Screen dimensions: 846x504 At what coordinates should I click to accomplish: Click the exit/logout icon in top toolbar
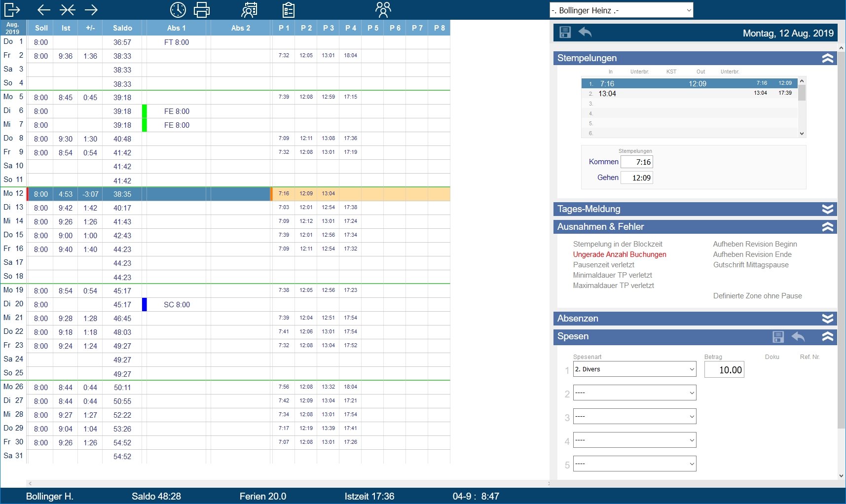click(x=12, y=10)
